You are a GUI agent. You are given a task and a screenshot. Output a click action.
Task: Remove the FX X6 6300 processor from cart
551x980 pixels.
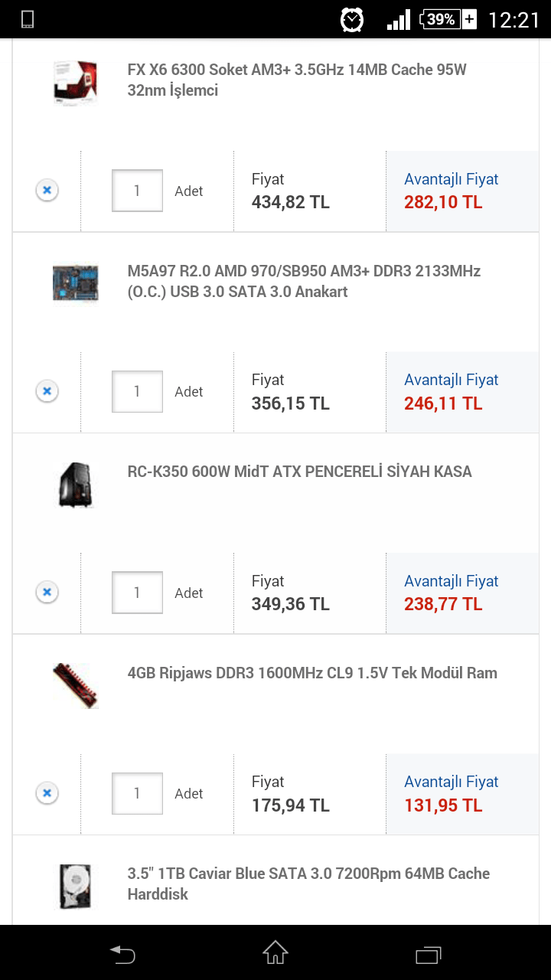pos(47,190)
